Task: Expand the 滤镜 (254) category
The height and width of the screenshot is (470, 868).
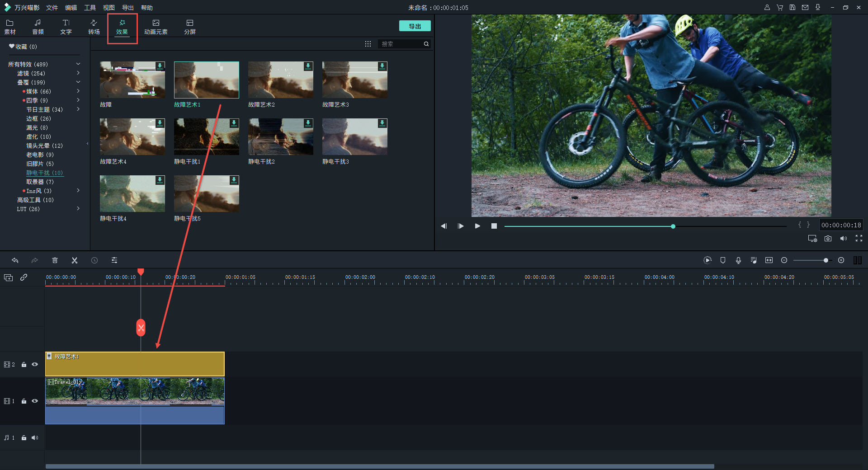Action: pyautogui.click(x=78, y=73)
